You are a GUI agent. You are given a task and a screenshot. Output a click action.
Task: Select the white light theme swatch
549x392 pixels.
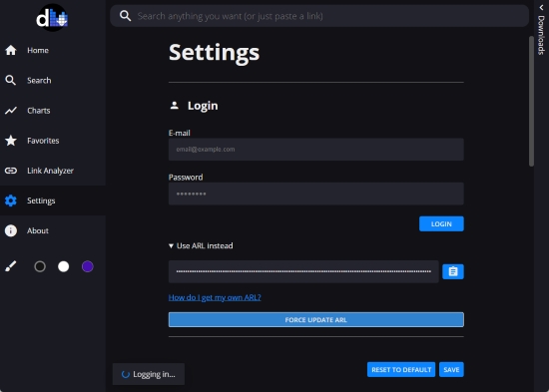tap(63, 266)
